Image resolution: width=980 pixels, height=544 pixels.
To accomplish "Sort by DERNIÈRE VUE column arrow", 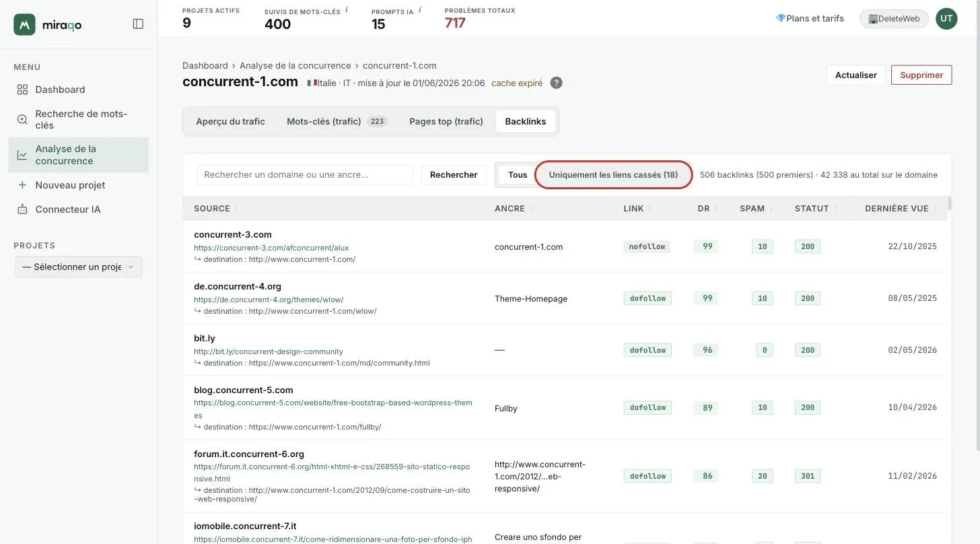I will tap(935, 209).
